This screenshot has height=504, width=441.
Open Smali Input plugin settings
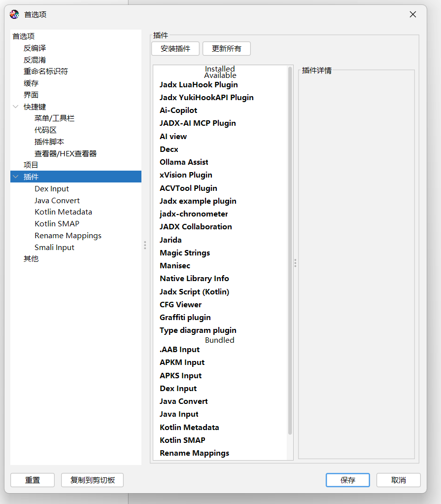[x=54, y=248]
